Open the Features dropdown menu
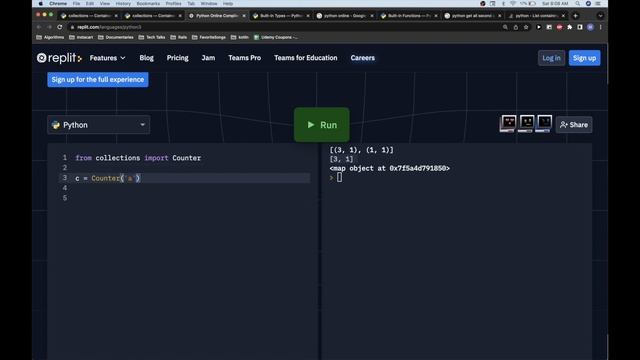 coord(107,58)
